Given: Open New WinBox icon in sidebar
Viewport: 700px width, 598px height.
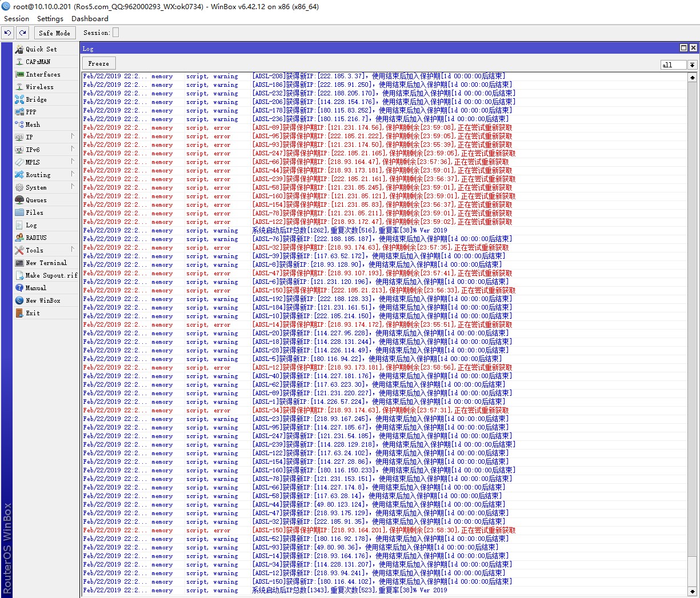Looking at the screenshot, I should point(19,300).
